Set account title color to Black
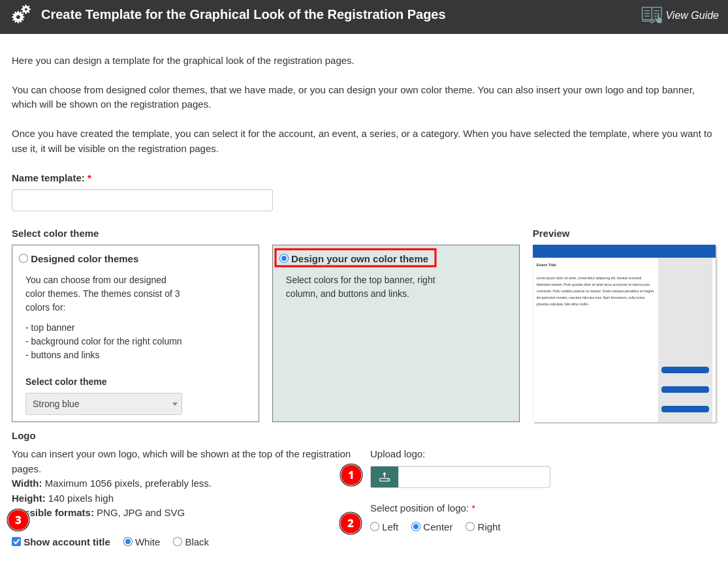 178,542
